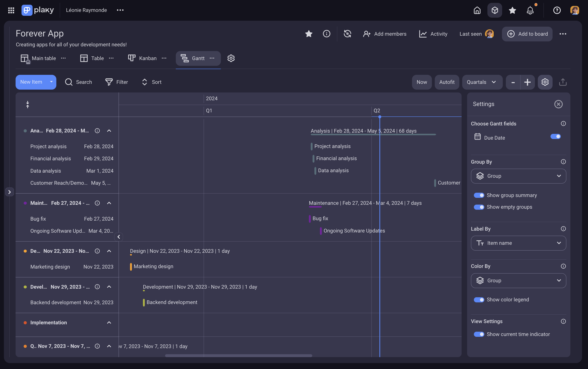Click the Now button
588x369 pixels.
[421, 82]
